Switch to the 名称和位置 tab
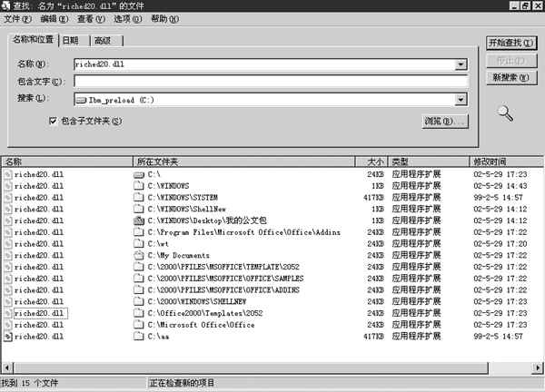The width and height of the screenshot is (545, 392). (x=33, y=40)
